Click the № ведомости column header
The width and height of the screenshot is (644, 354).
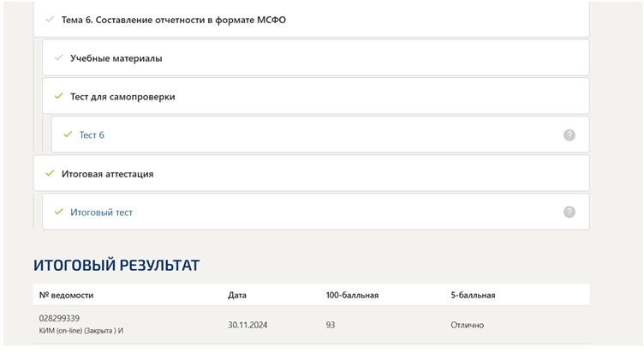(x=66, y=295)
